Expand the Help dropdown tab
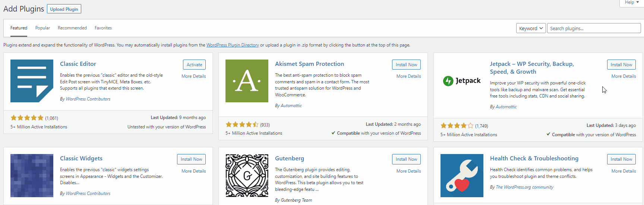Image resolution: width=644 pixels, height=205 pixels. click(632, 3)
